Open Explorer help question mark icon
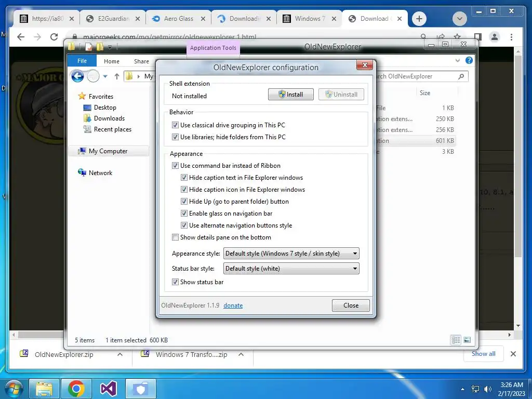532x399 pixels. click(x=469, y=60)
